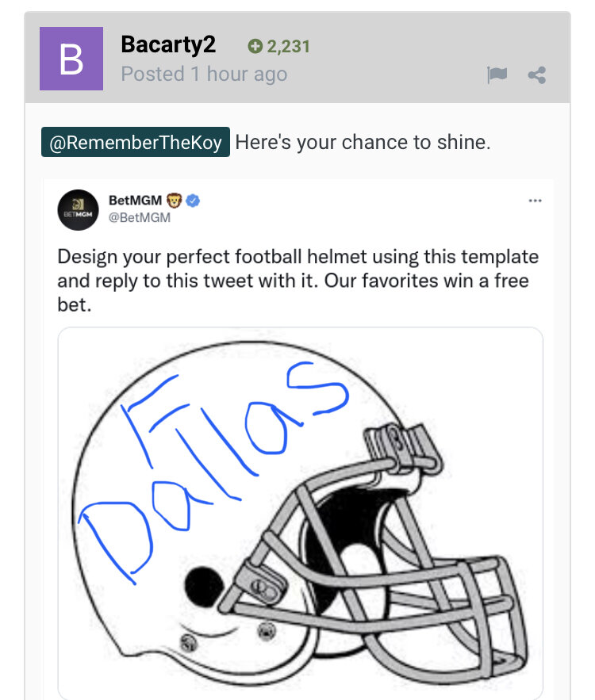Click the blue verified badge
The height and width of the screenshot is (700, 595).
193,201
